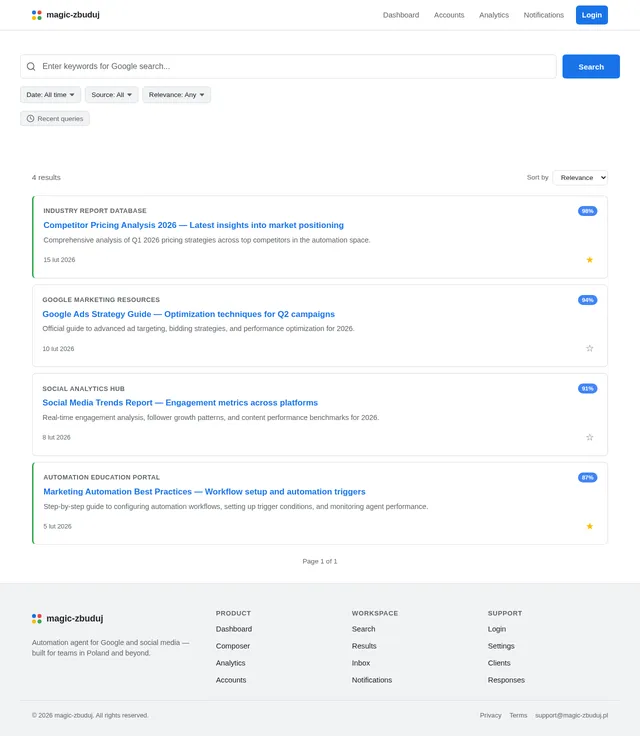
Task: Click footer Search link under Workspace
Action: [x=363, y=629]
